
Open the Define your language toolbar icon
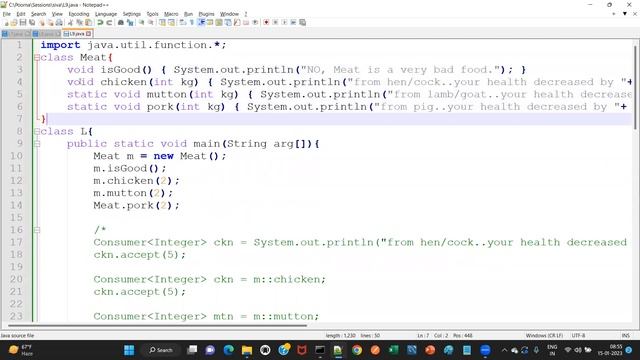coord(210,22)
